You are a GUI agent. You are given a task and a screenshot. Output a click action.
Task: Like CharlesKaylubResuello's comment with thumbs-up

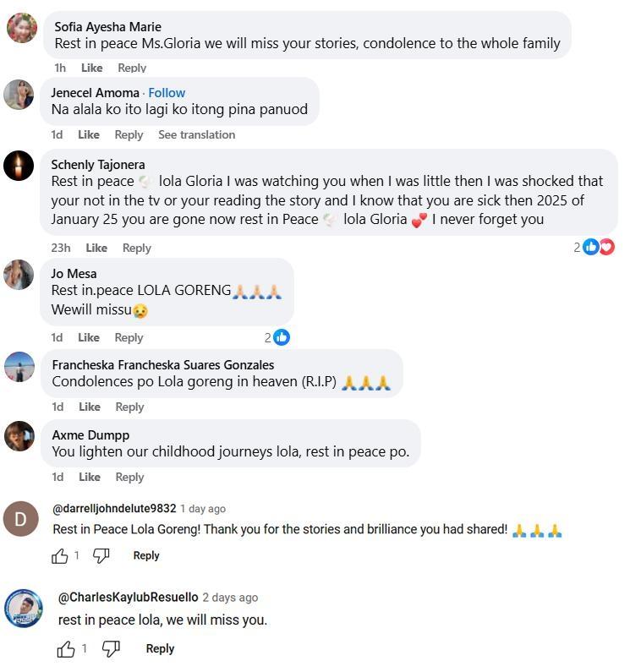tap(66, 649)
